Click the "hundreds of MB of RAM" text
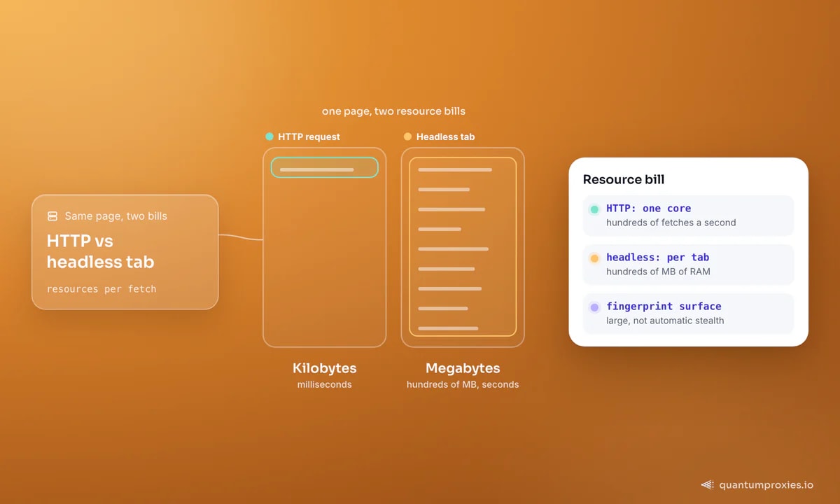Viewport: 840px width, 504px height. point(658,272)
